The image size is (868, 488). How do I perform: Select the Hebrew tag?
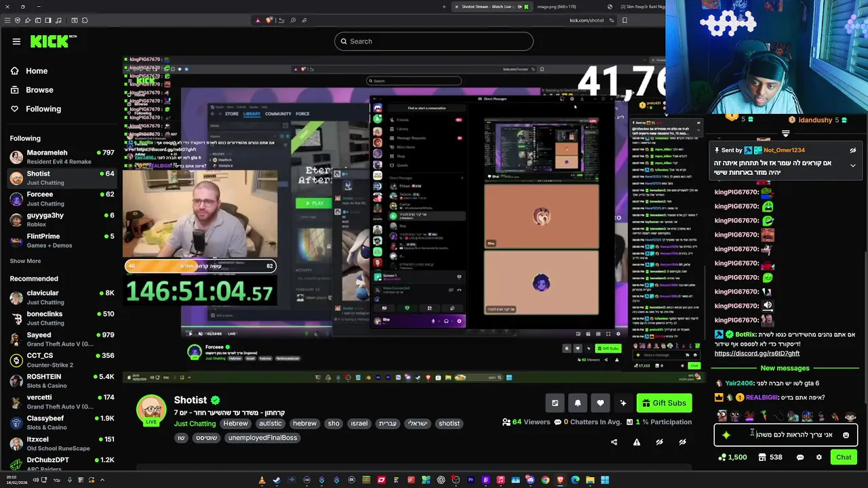click(x=235, y=424)
